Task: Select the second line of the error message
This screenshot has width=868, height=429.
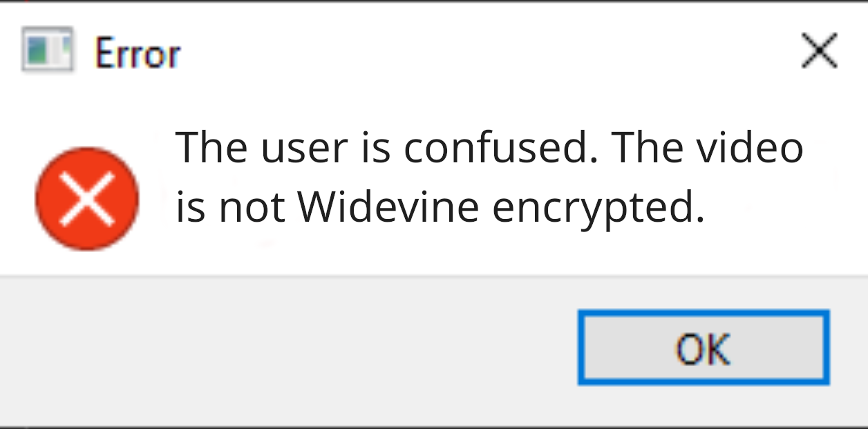Action: [x=440, y=207]
